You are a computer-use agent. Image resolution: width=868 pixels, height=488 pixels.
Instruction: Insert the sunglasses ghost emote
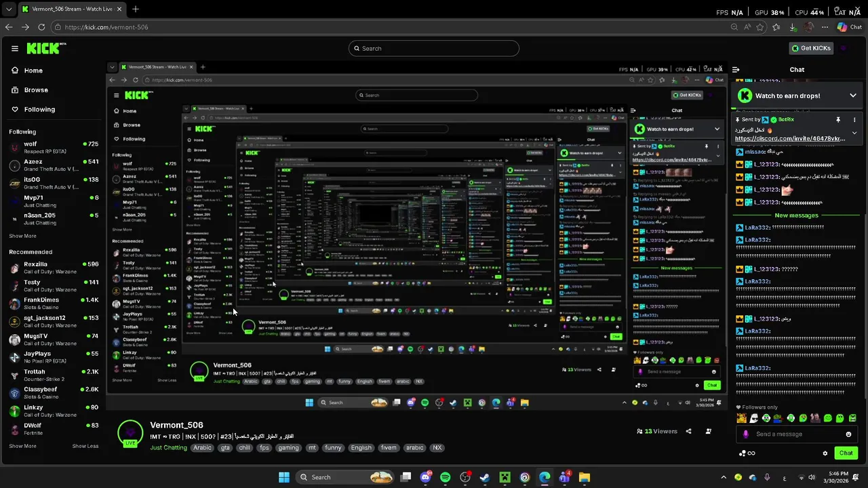(x=754, y=418)
